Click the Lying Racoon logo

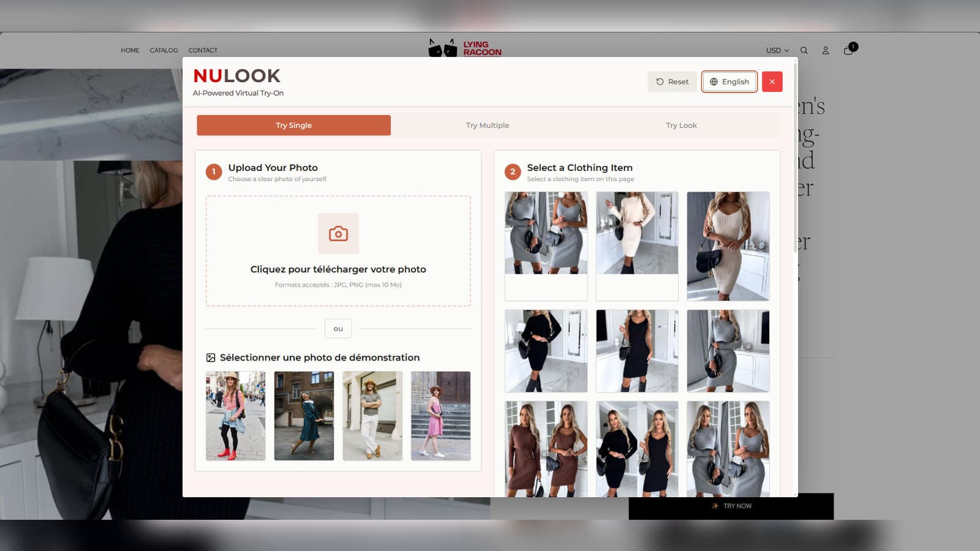pos(465,48)
